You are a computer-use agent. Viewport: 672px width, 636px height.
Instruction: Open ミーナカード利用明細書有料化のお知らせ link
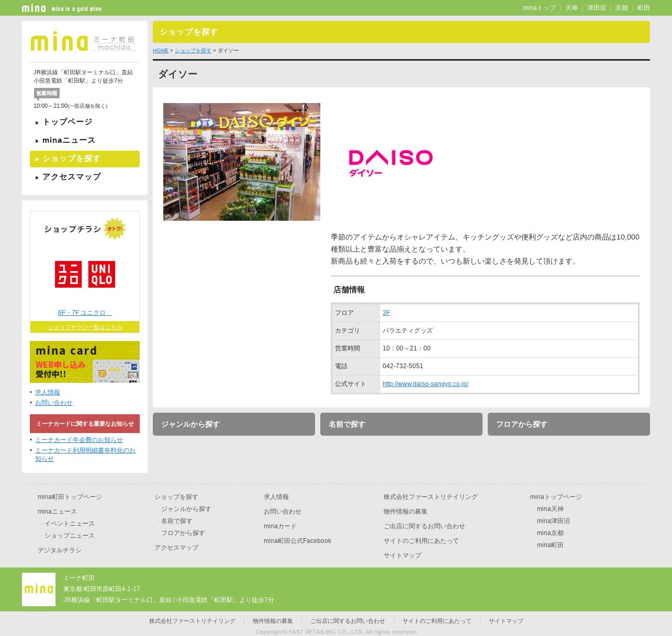[x=85, y=455]
